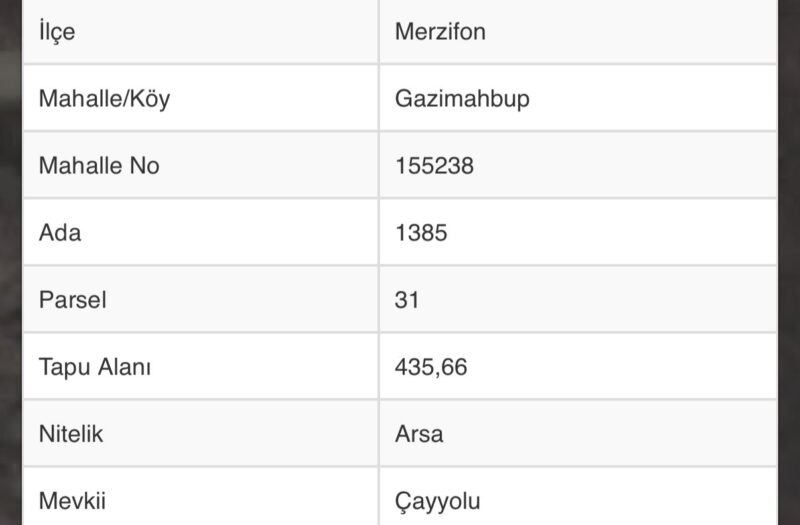Click the Parsel label
The width and height of the screenshot is (800, 525).
72,300
